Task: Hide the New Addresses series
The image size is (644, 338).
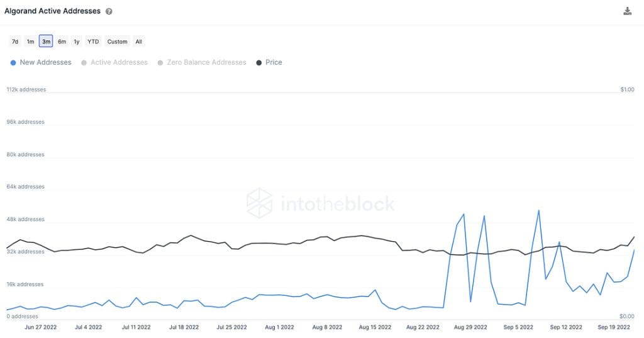Action: 45,62
